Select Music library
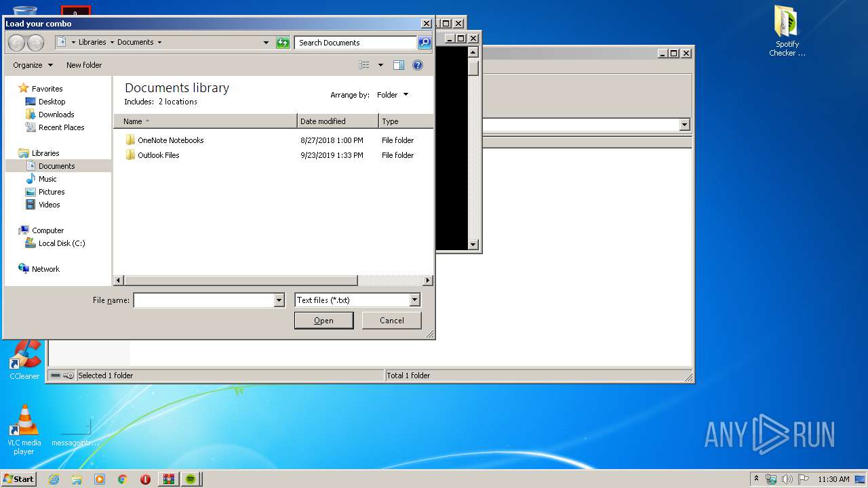Image resolution: width=868 pixels, height=488 pixels. (x=47, y=179)
